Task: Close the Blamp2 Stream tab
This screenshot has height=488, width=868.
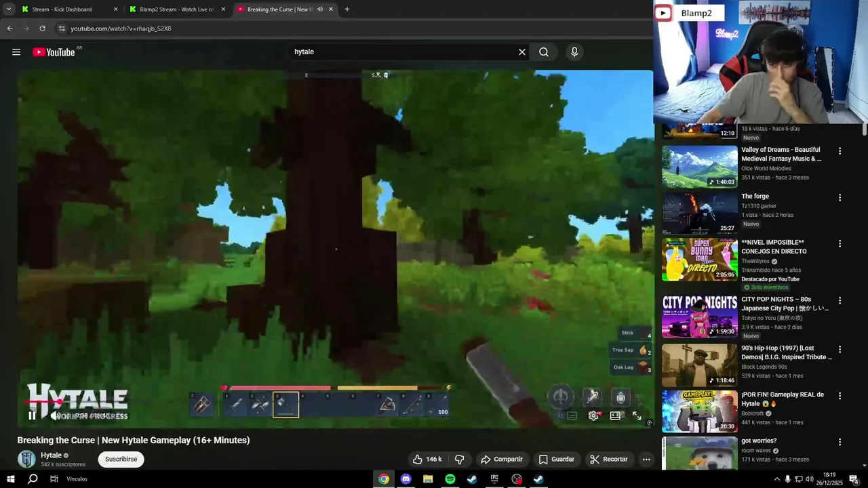Action: (223, 9)
